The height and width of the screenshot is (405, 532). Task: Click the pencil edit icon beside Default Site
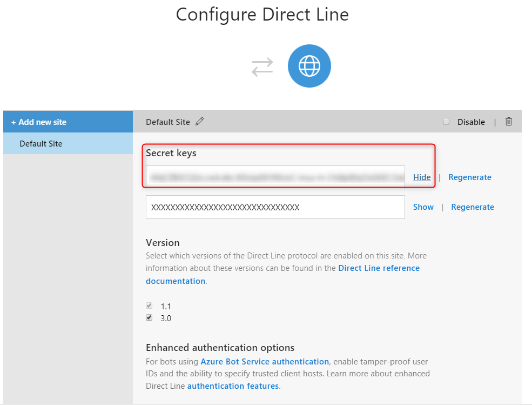coord(200,122)
